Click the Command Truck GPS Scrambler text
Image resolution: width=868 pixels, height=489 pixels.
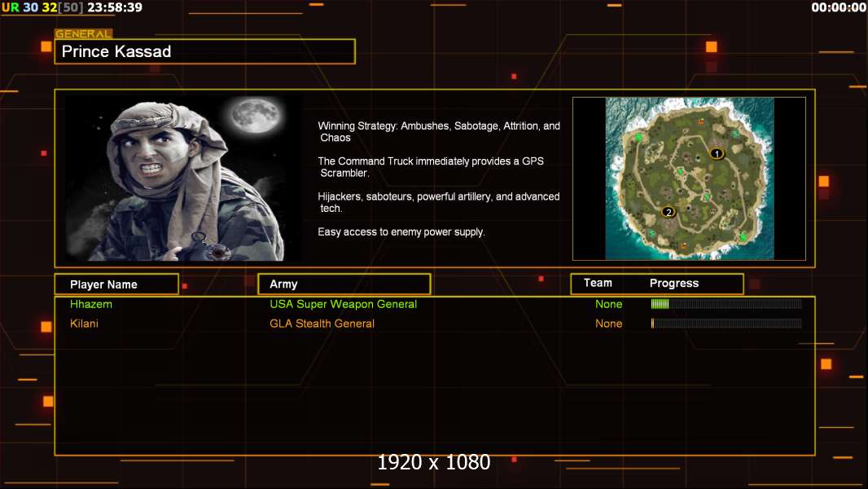click(x=431, y=167)
